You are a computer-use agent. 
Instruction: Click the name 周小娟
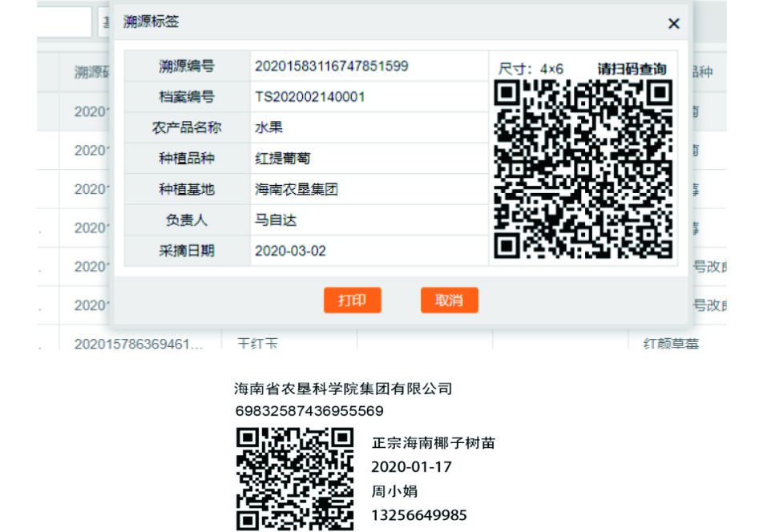(x=394, y=491)
